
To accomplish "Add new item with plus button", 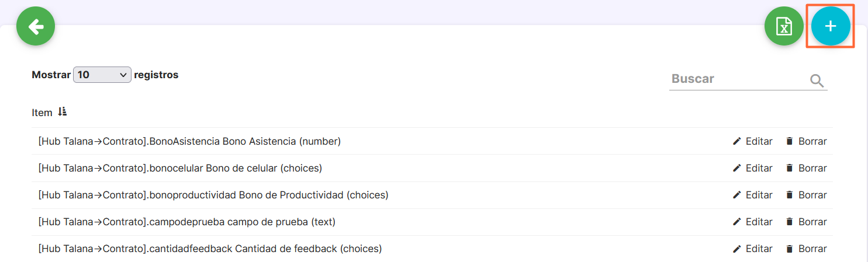I will pos(831,26).
